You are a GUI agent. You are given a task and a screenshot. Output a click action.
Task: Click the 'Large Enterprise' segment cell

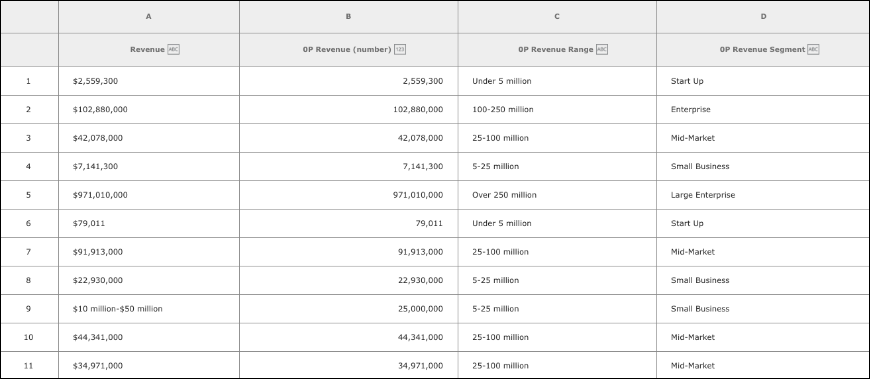coord(763,195)
